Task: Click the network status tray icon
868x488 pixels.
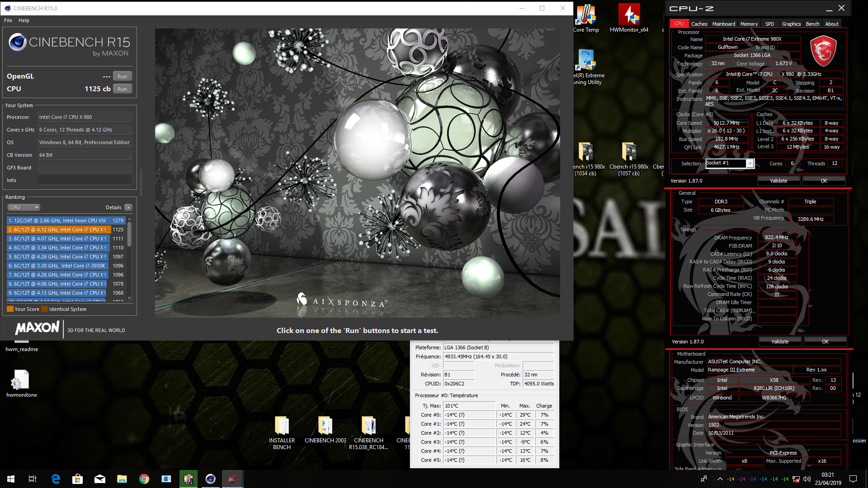Action: [x=796, y=479]
